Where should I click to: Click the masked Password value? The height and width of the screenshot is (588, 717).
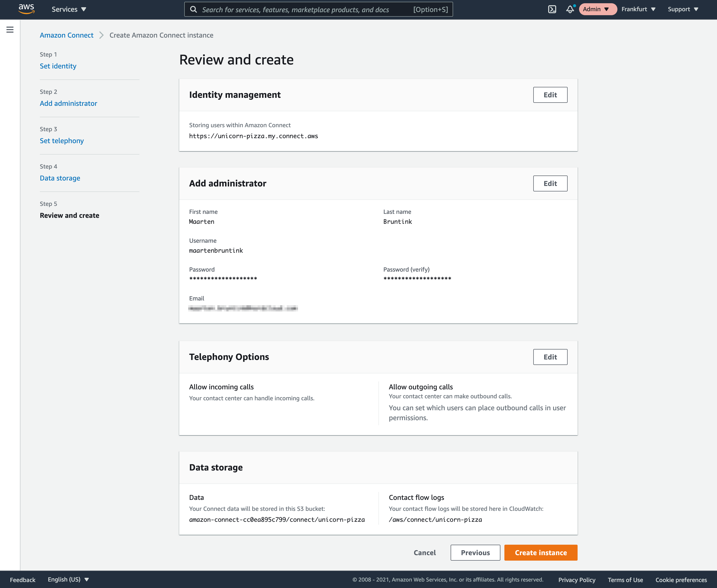click(223, 279)
